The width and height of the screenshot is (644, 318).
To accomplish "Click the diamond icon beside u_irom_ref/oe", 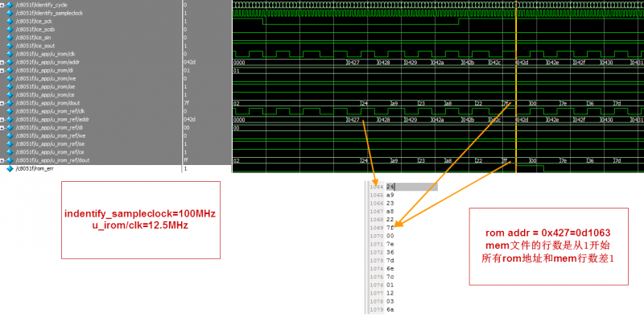I will coord(10,144).
